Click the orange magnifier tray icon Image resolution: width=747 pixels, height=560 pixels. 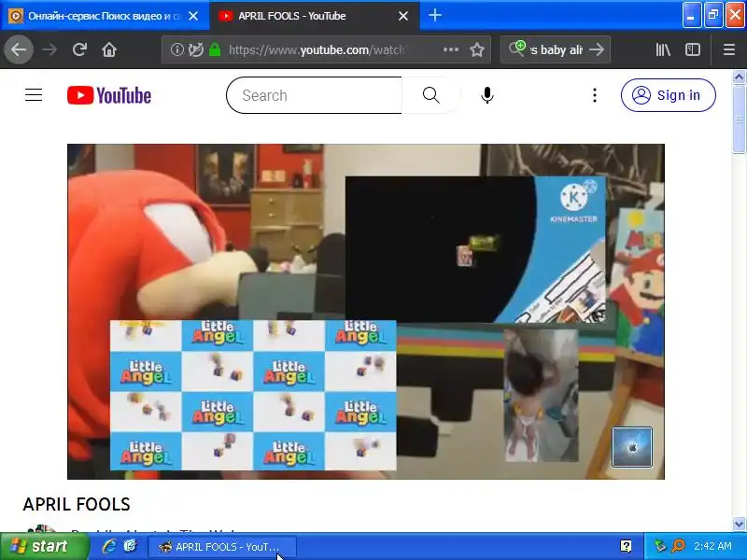click(x=678, y=546)
